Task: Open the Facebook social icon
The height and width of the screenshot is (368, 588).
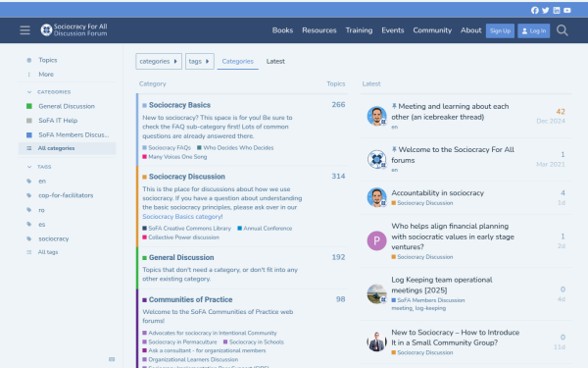Action: (535, 10)
